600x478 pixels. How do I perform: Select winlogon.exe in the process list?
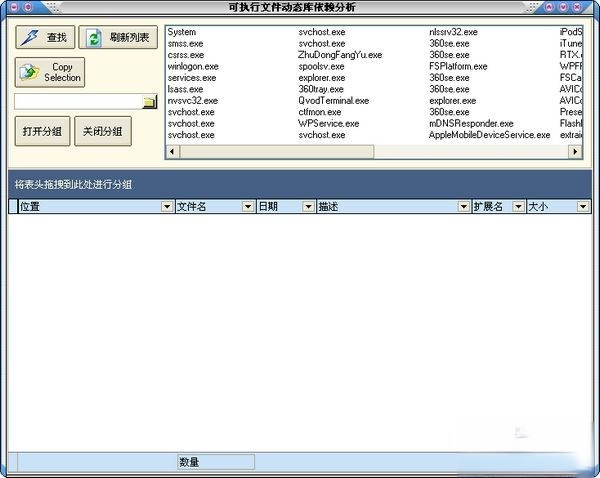(x=193, y=67)
